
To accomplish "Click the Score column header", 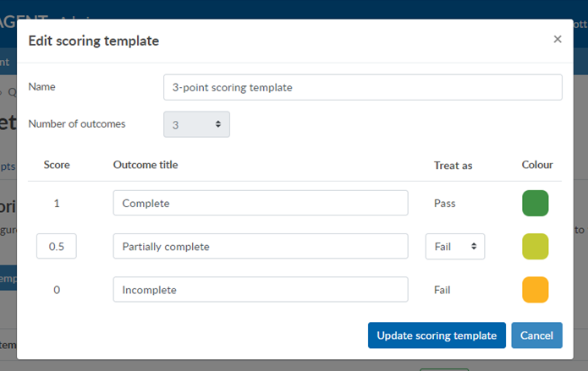I will (x=57, y=165).
